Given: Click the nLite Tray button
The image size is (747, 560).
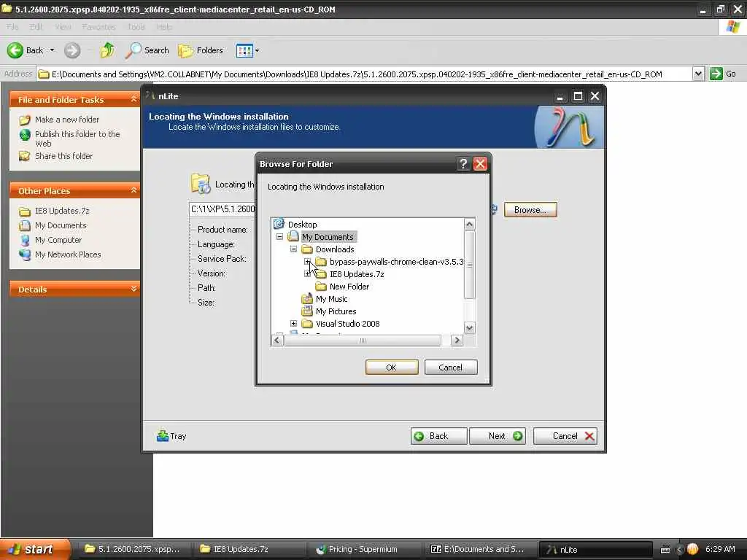Looking at the screenshot, I should coord(171,436).
